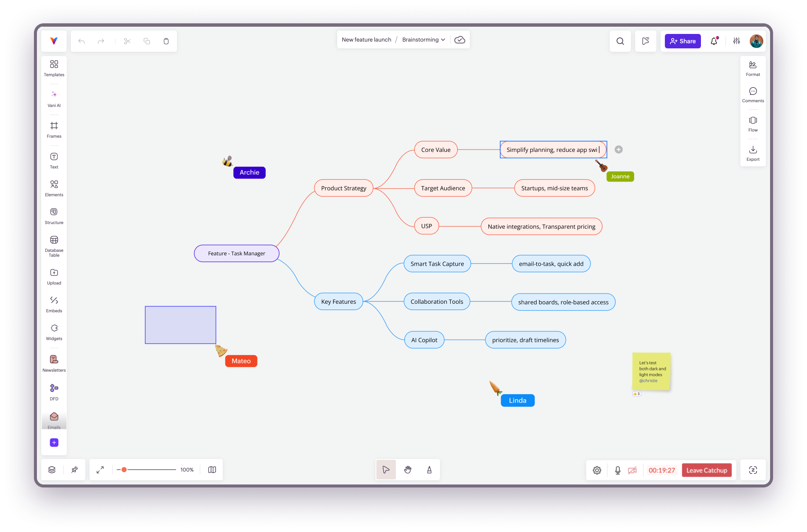Viewport: 807px width, 532px height.
Task: Select the Key Features node
Action: (339, 302)
